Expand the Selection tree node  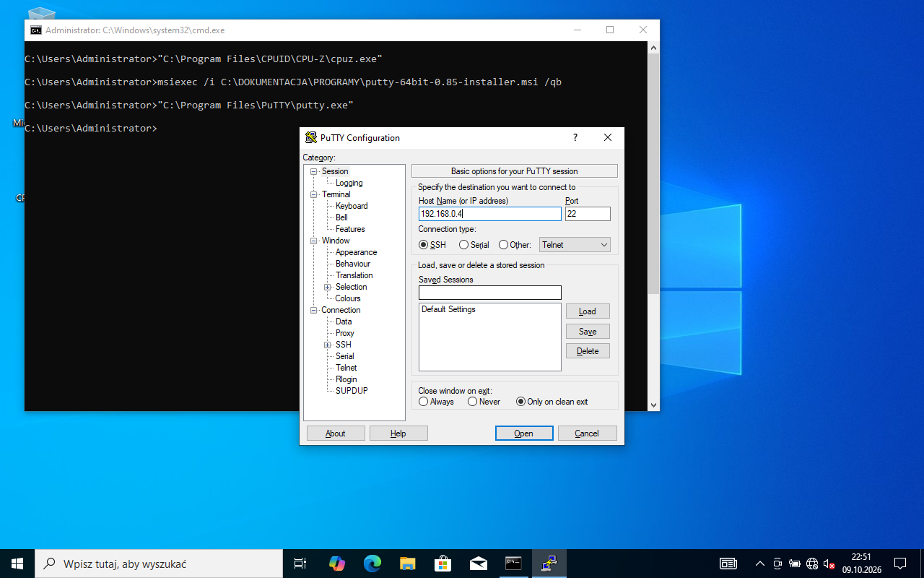pos(327,287)
